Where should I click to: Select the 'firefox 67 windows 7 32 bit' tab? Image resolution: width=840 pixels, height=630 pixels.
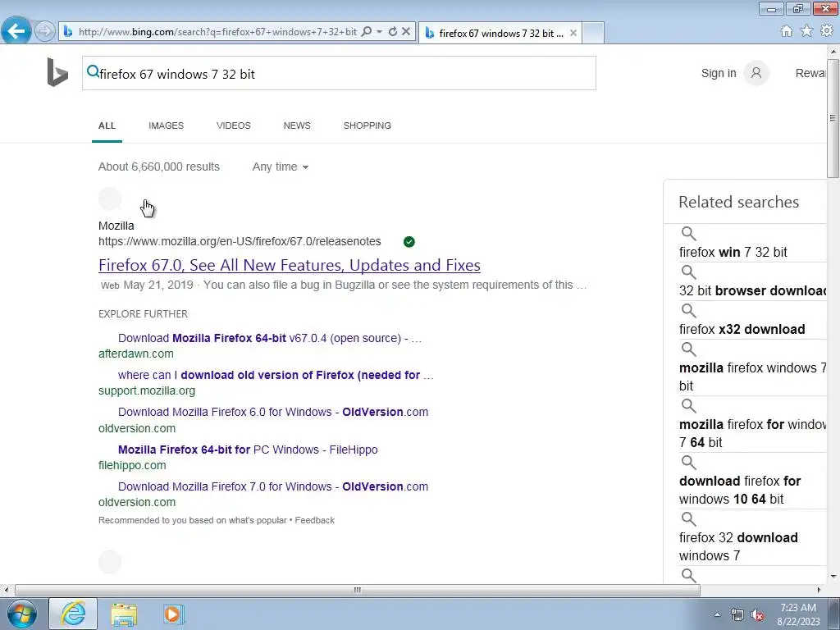(x=500, y=33)
